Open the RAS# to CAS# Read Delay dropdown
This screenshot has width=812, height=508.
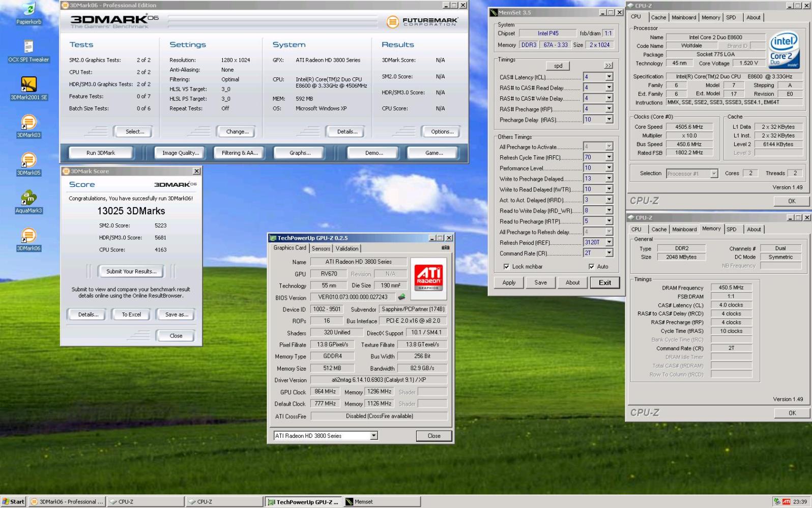pos(608,88)
